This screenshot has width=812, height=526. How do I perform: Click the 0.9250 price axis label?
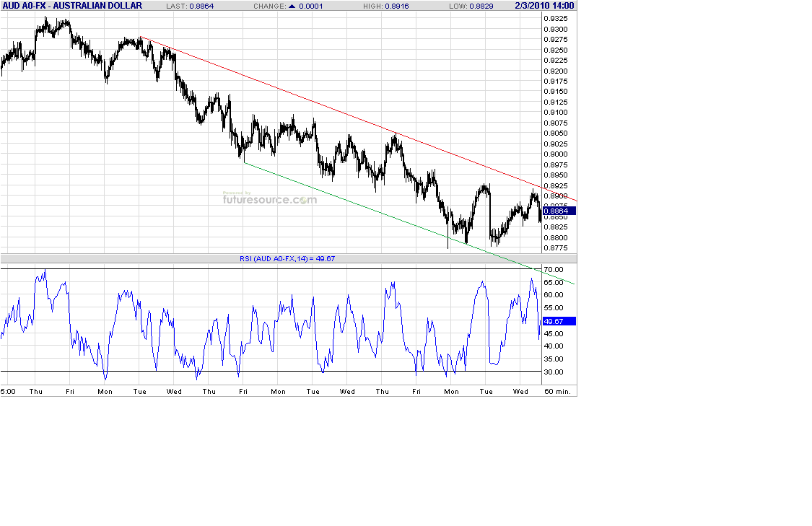tap(556, 51)
